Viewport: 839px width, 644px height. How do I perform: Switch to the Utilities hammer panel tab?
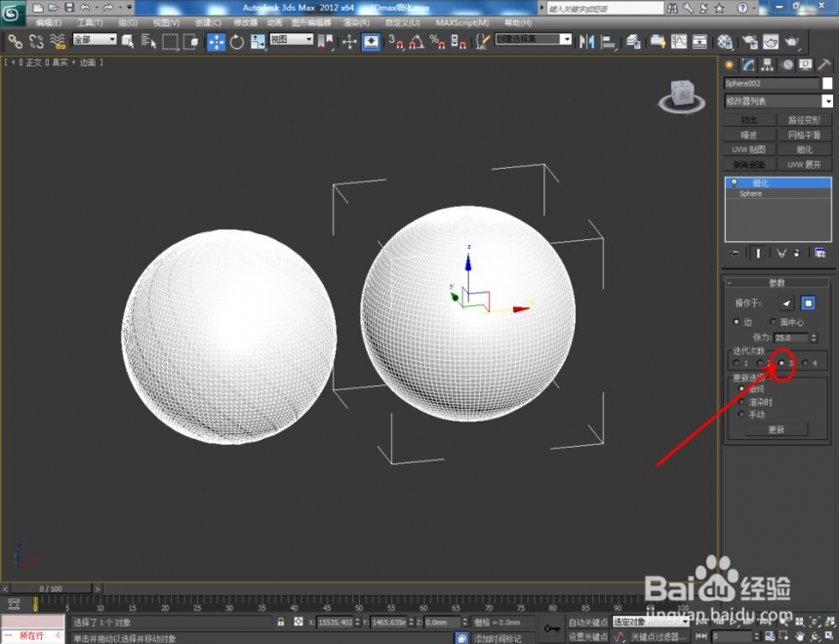click(x=824, y=64)
